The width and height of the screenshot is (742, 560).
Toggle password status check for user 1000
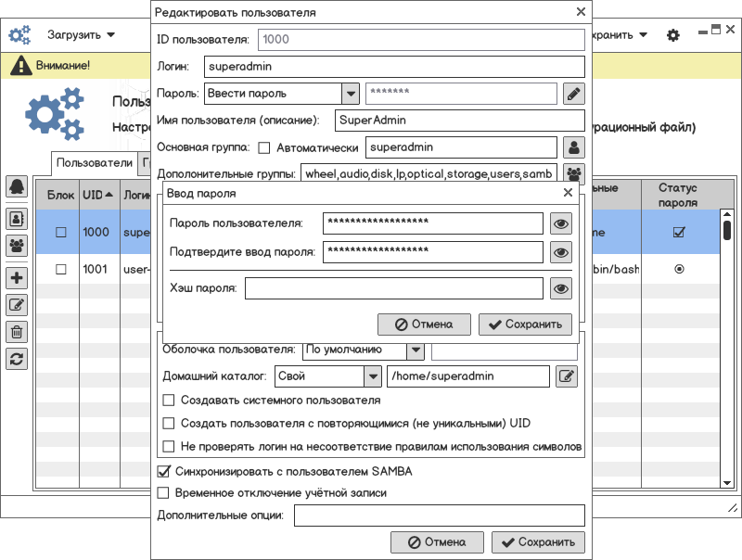pos(679,232)
